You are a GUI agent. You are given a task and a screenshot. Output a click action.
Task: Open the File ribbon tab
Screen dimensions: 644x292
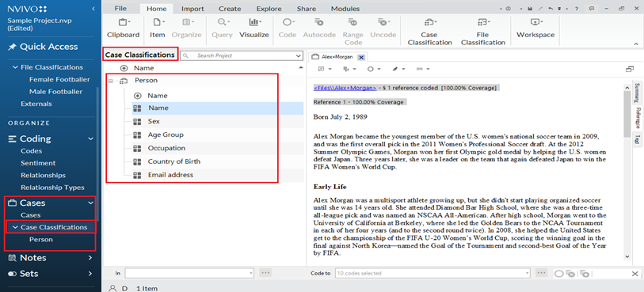pyautogui.click(x=120, y=9)
